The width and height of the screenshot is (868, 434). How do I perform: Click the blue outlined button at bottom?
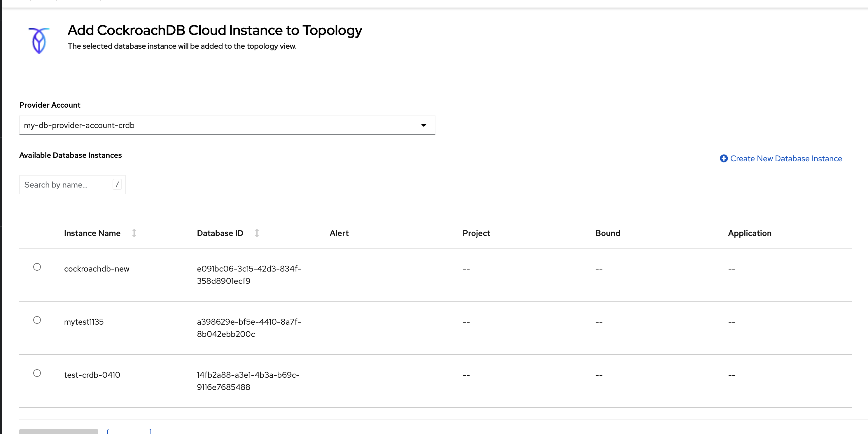tap(129, 431)
